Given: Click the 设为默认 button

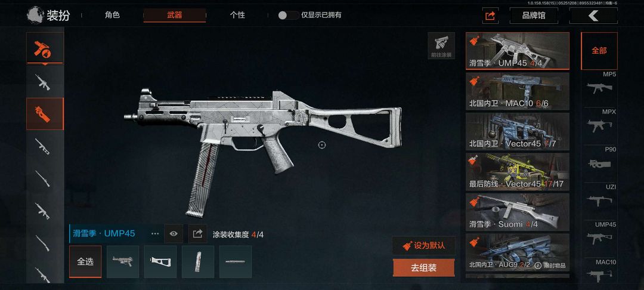Looking at the screenshot, I should [x=424, y=246].
